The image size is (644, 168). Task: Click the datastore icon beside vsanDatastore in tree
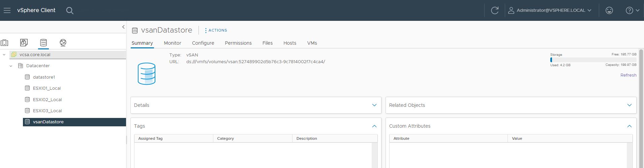tap(27, 122)
